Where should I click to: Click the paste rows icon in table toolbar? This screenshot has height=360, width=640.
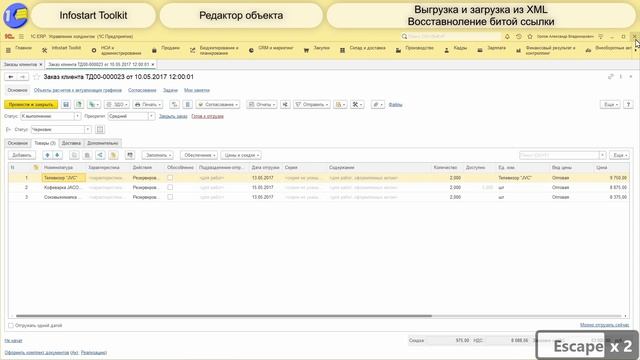click(x=87, y=155)
